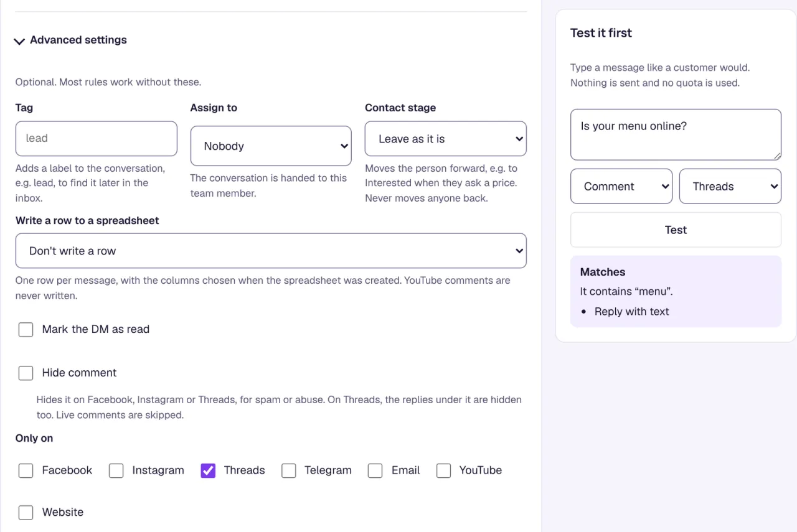Open the Contact stage dropdown
This screenshot has width=797, height=532.
pyautogui.click(x=446, y=139)
